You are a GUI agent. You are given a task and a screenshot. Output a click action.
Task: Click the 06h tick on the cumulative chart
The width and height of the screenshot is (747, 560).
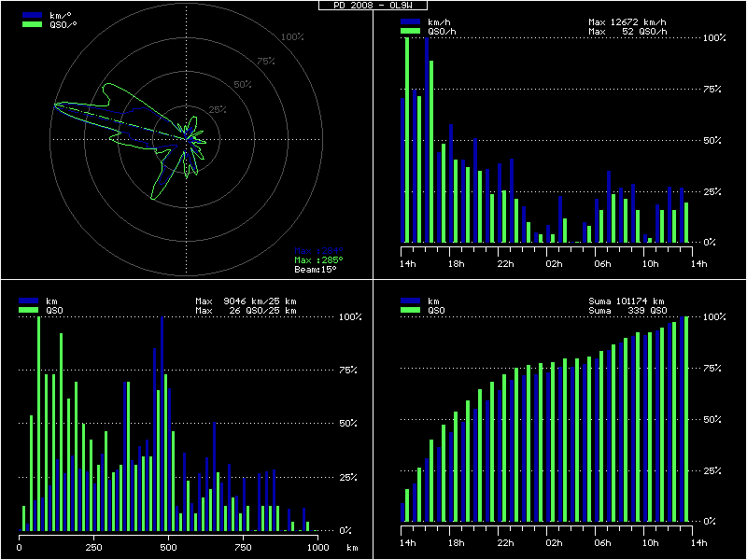click(x=602, y=542)
